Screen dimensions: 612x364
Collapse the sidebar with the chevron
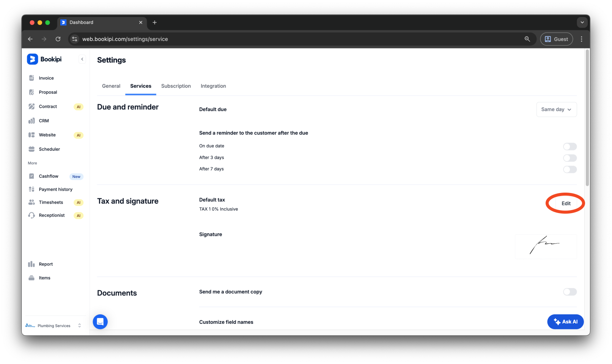click(x=82, y=59)
